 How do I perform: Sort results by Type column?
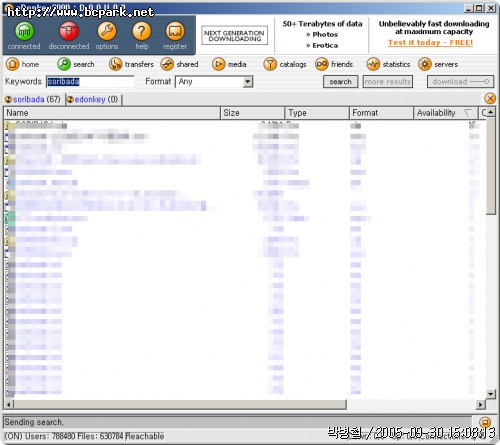point(317,113)
